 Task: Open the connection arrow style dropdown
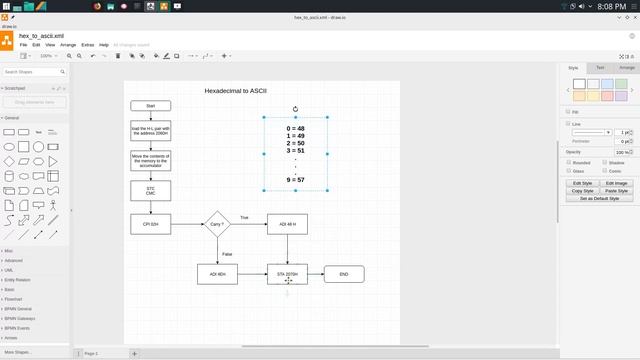click(x=193, y=56)
